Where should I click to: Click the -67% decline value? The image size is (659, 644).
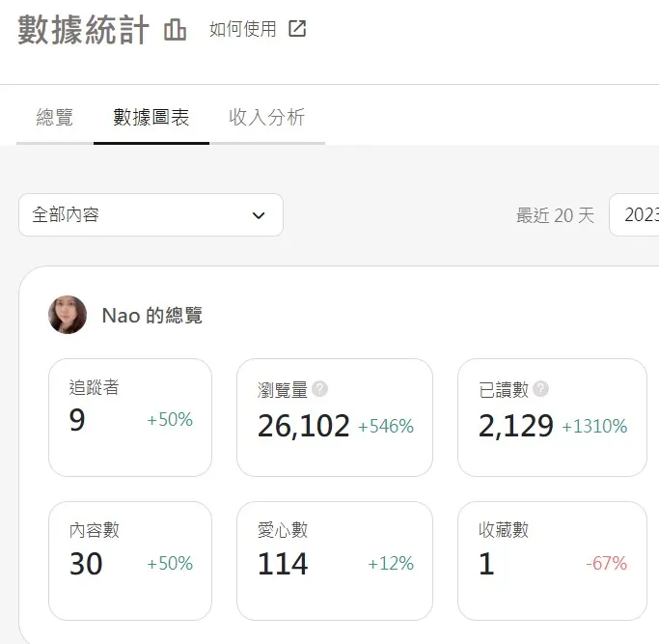click(607, 563)
